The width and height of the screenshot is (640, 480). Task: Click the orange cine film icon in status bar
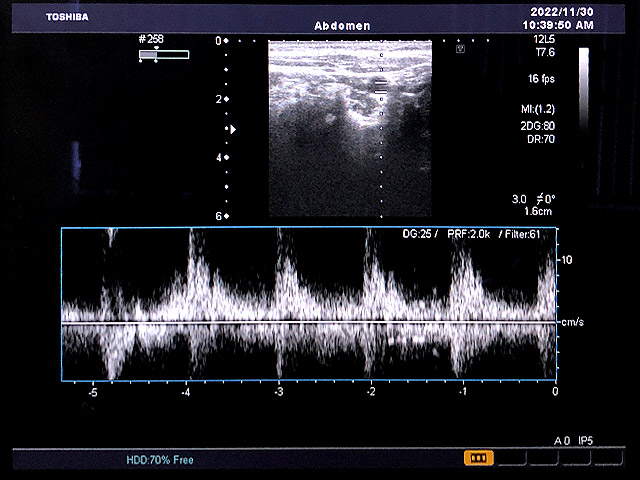pyautogui.click(x=478, y=458)
